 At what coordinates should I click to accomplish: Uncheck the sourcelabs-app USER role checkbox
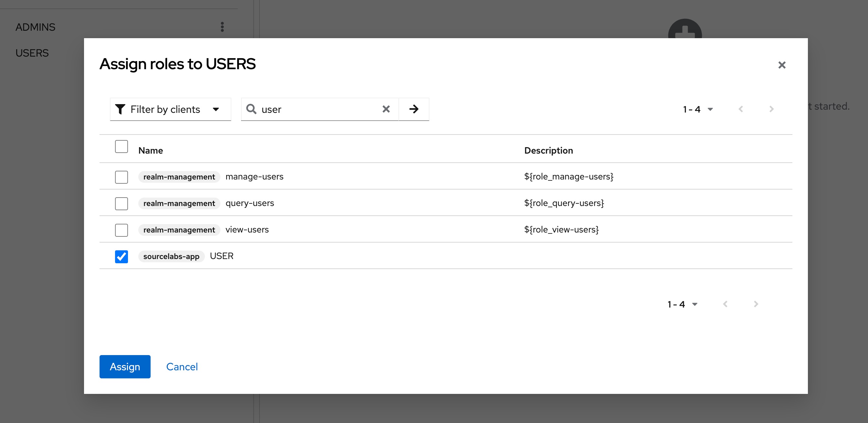(x=121, y=256)
